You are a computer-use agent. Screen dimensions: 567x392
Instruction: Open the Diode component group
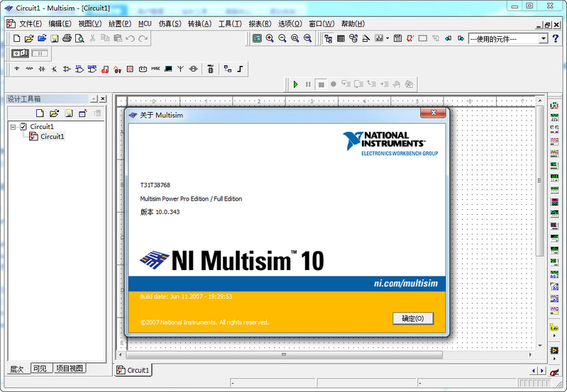pyautogui.click(x=42, y=69)
